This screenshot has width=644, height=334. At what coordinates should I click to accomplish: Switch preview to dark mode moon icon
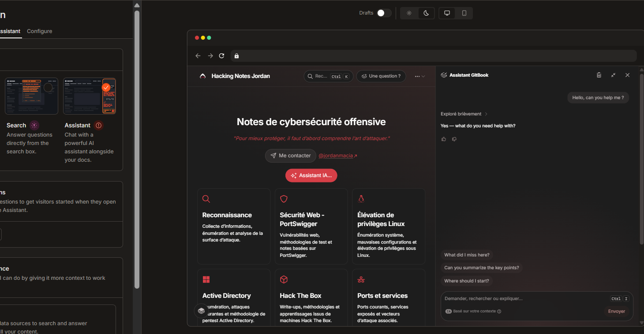click(x=426, y=13)
